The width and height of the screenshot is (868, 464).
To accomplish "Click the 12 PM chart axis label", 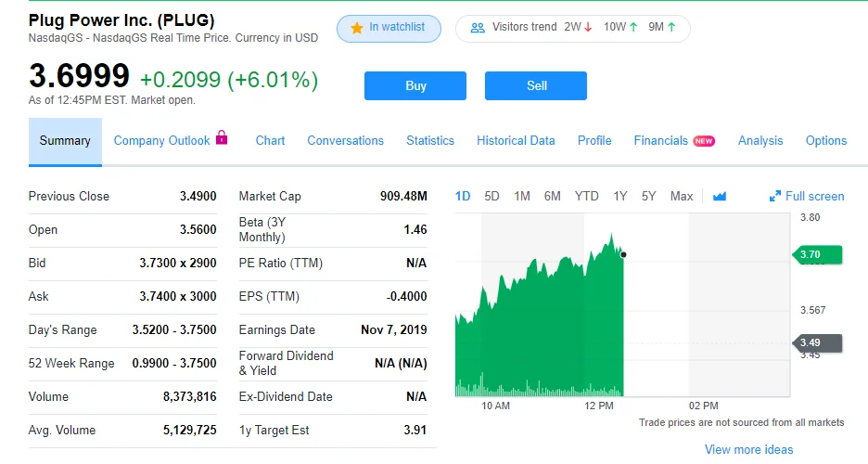I will click(x=599, y=406).
